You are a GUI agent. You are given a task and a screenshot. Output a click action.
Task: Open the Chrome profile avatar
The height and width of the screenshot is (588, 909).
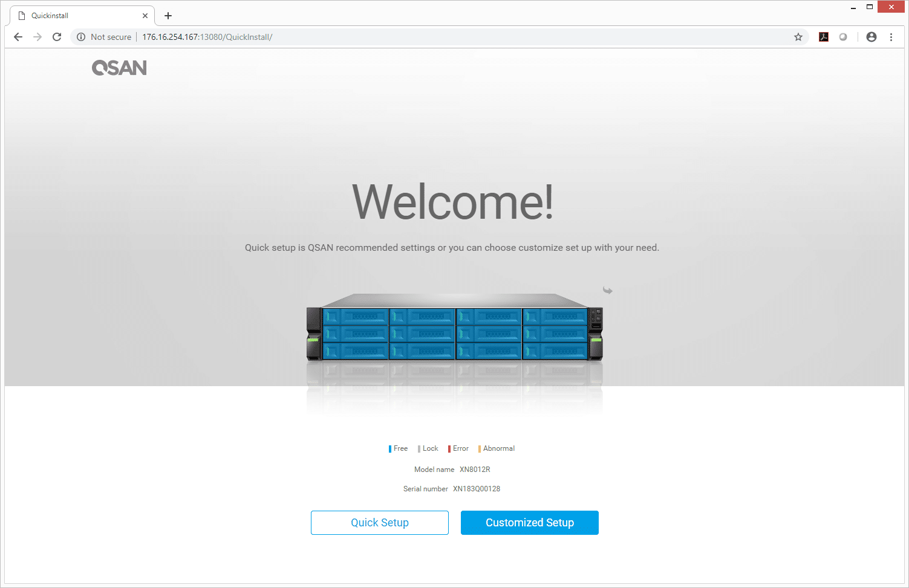(x=872, y=37)
